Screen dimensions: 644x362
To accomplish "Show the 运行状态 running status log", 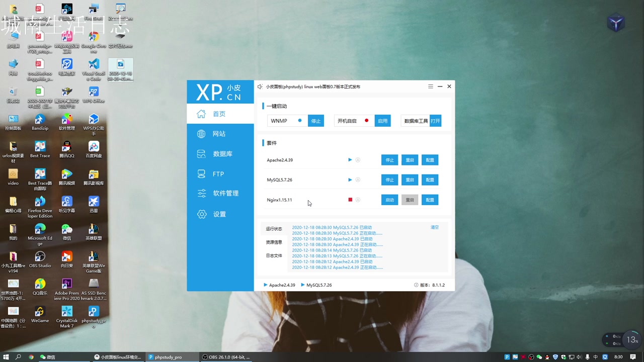I will (x=274, y=229).
